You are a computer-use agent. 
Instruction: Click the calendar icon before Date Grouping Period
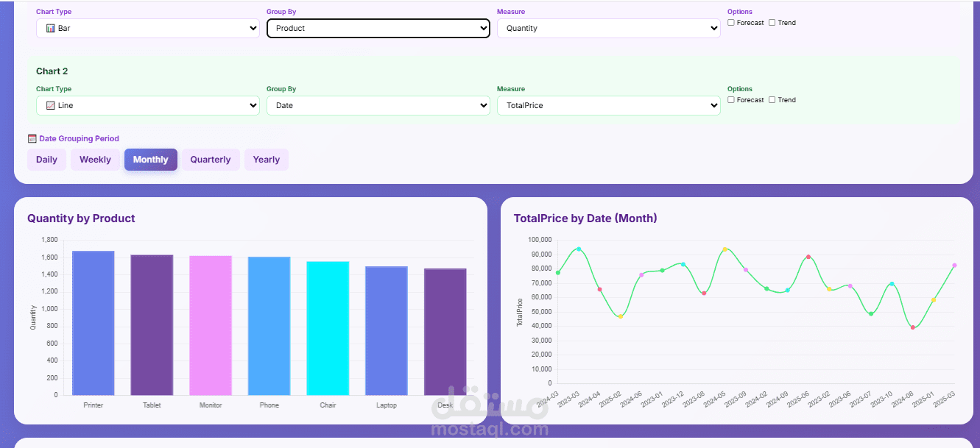(x=32, y=138)
